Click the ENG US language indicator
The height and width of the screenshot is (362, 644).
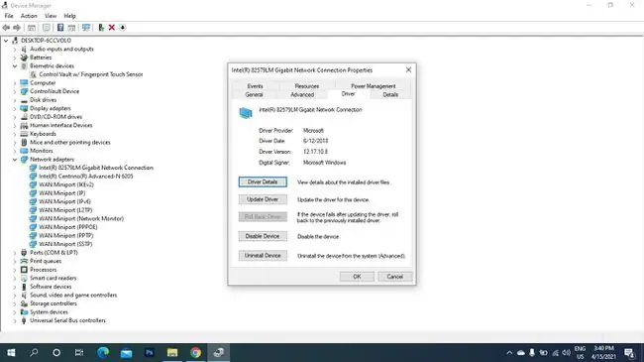[580, 352]
